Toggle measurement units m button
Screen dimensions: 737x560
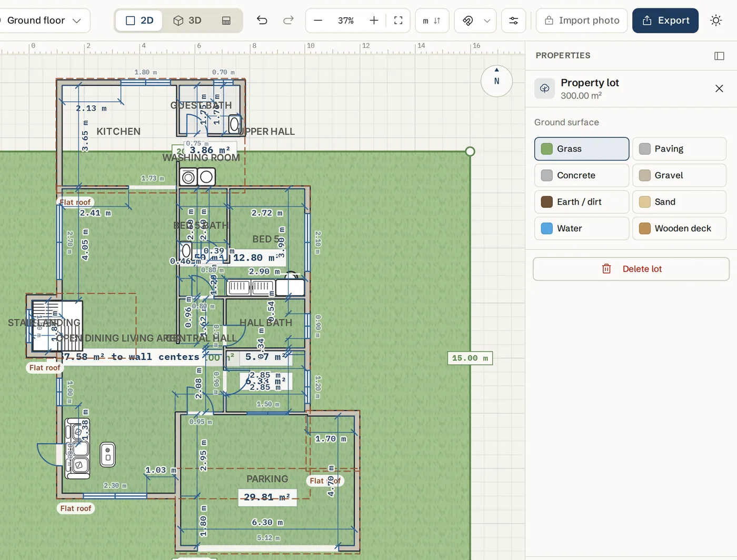(432, 21)
